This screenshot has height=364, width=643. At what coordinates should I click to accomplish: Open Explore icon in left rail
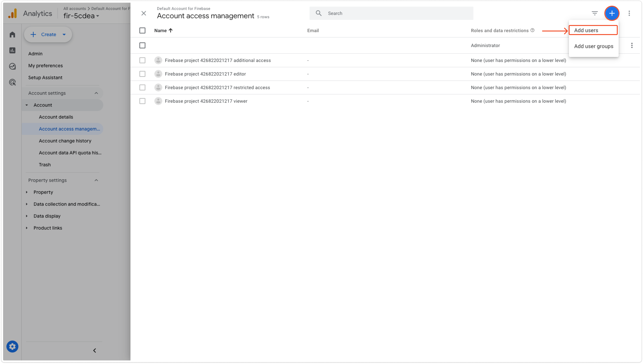click(12, 66)
